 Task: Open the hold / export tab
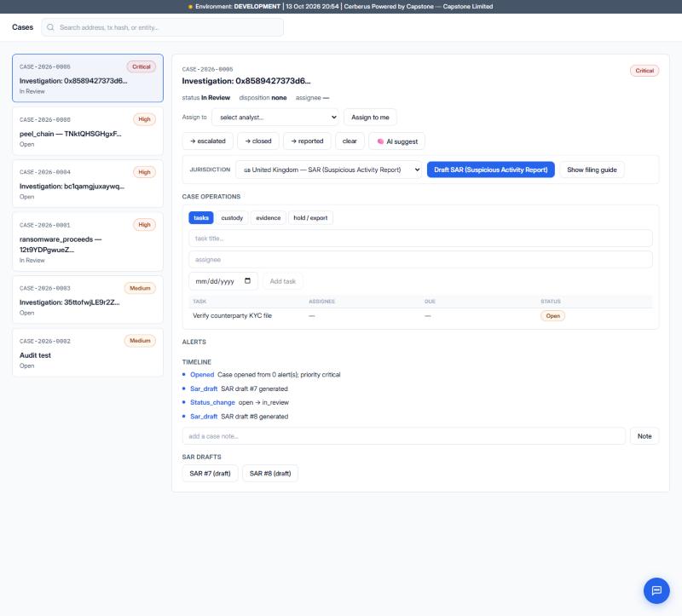[x=310, y=218]
